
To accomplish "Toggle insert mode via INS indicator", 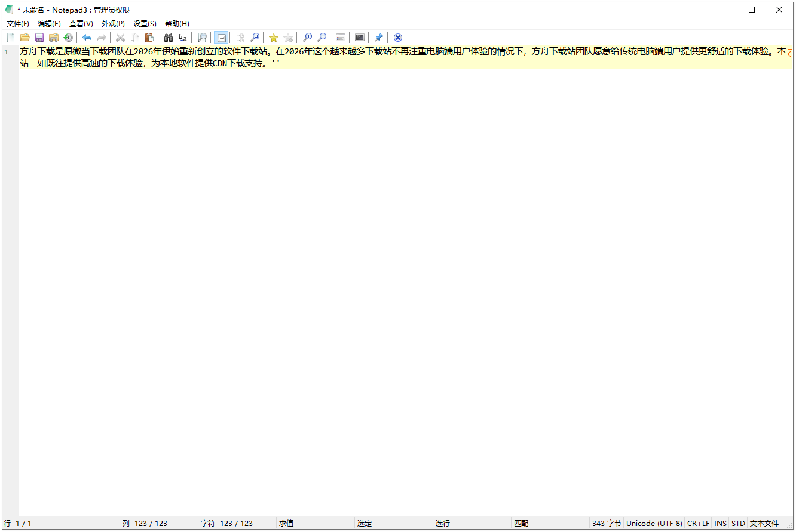I will tap(720, 523).
